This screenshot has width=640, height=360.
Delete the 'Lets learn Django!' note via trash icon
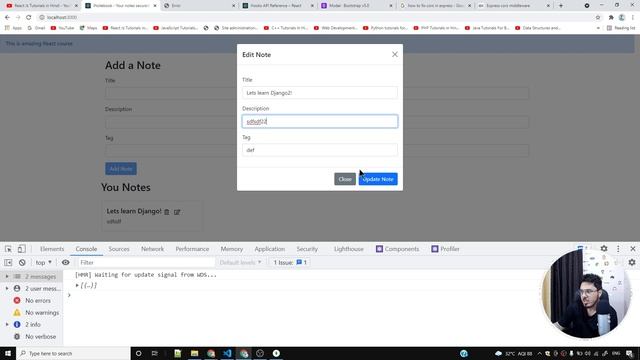click(167, 212)
